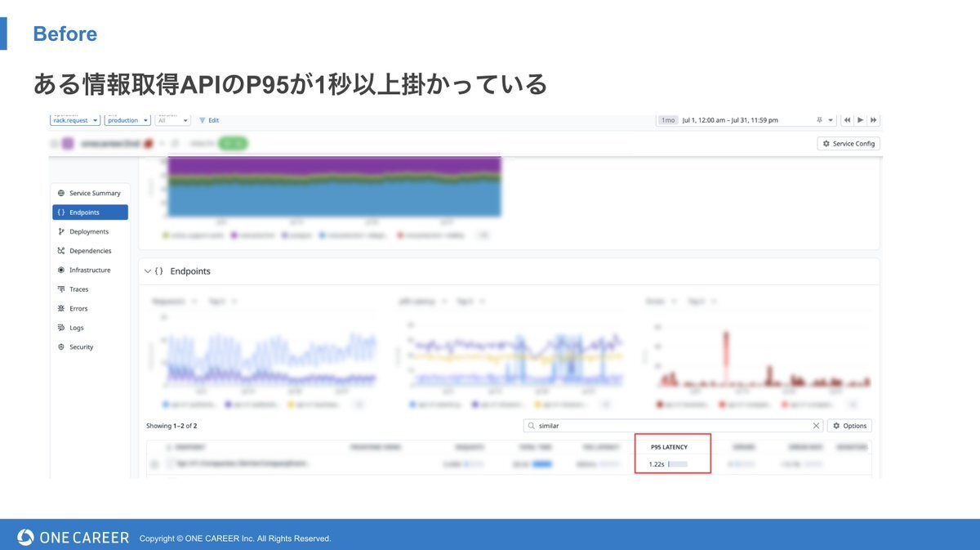Click the Traces icon
Viewport: 980px width, 550px height.
(x=61, y=289)
